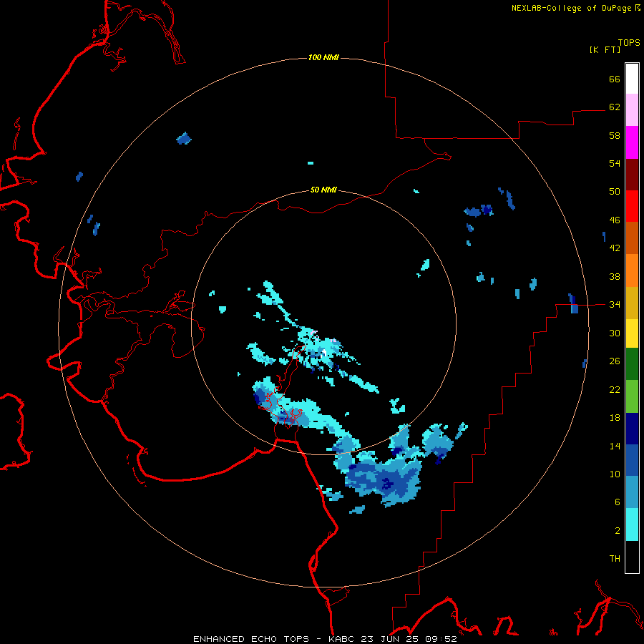Click the Enhanced Echo Tops KABC caption
644x644 pixels.
point(325,639)
